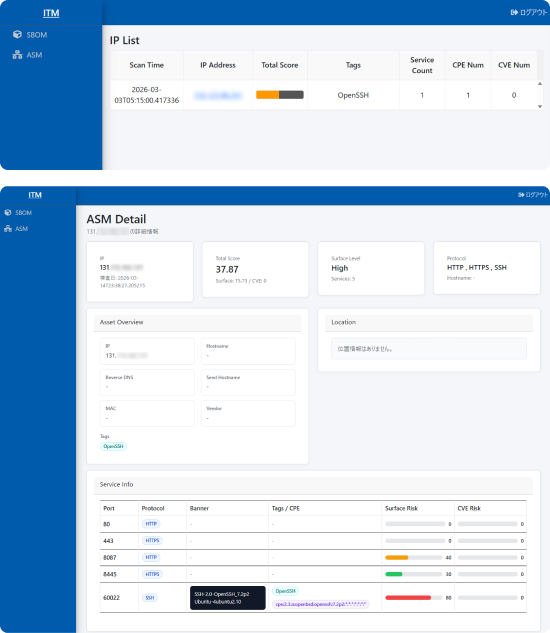Click the OpenSSH tag in Asset Overview
Image resolution: width=550 pixels, height=633 pixels.
tap(113, 446)
